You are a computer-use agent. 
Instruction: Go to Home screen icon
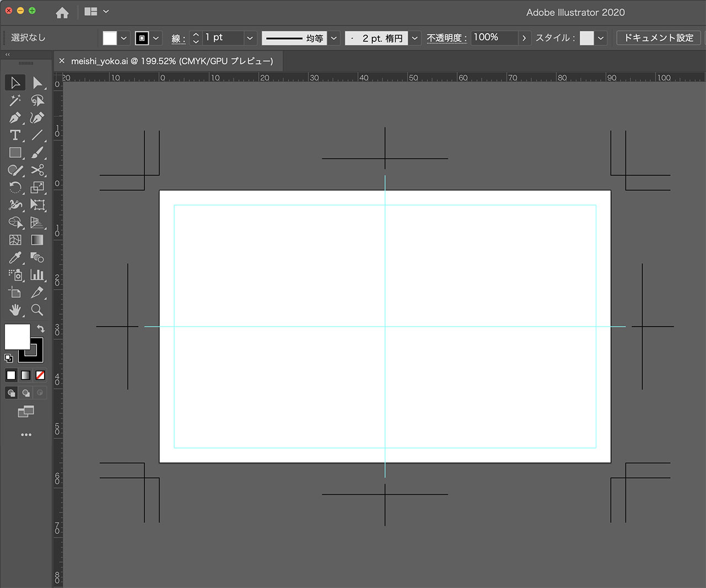click(62, 12)
